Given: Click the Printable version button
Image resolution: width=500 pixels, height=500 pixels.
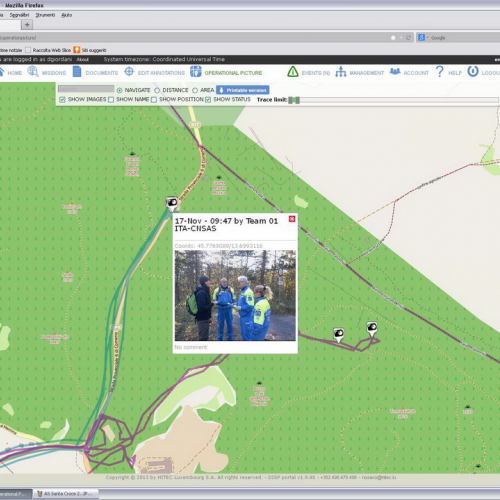Looking at the screenshot, I should (243, 90).
